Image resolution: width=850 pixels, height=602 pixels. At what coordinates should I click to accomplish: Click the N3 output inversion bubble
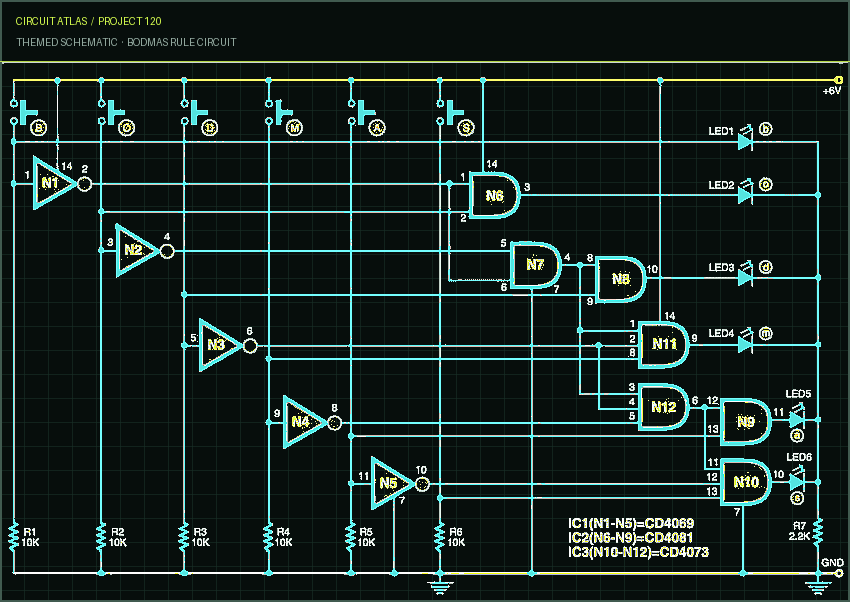point(250,346)
